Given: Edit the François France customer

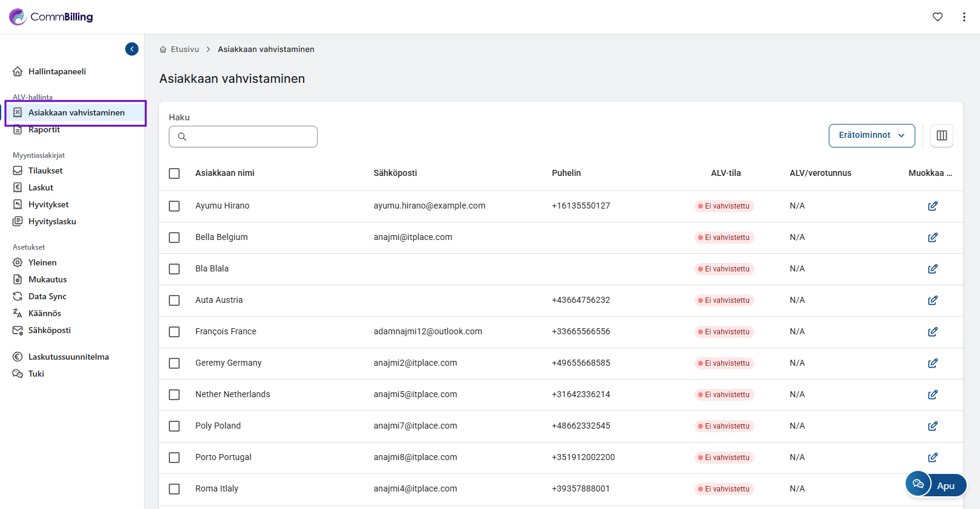Looking at the screenshot, I should pos(932,332).
